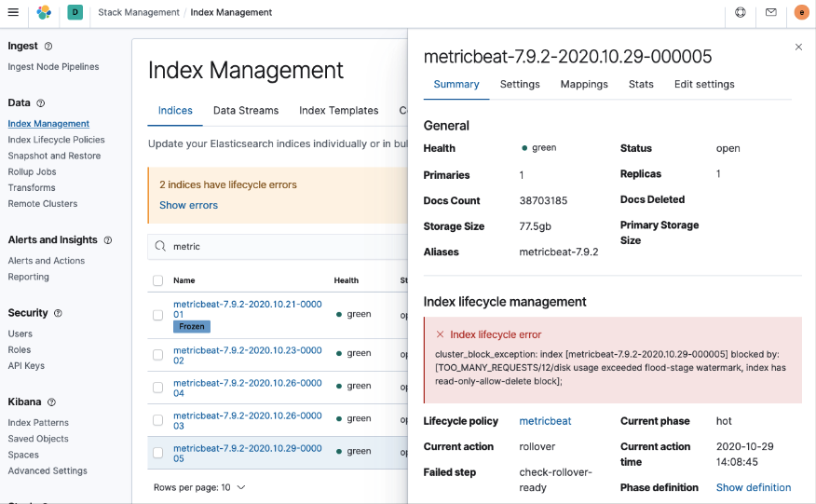Click help icon beside Kibana heading

tap(51, 402)
